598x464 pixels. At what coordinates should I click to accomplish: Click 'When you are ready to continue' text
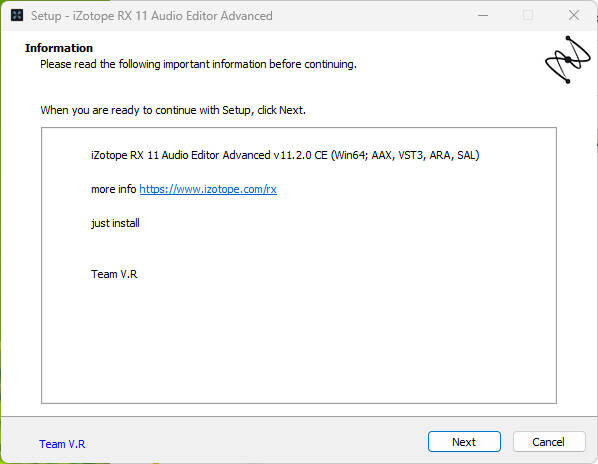(x=173, y=110)
